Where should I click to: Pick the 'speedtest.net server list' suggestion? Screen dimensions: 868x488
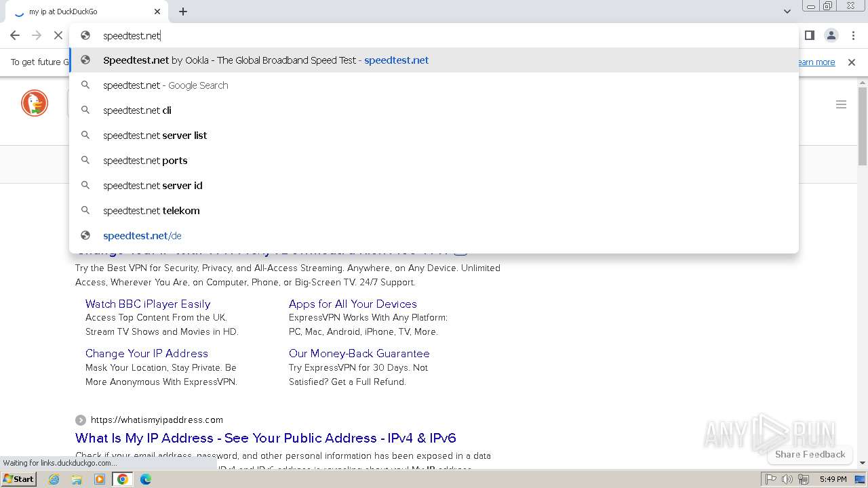coord(434,136)
